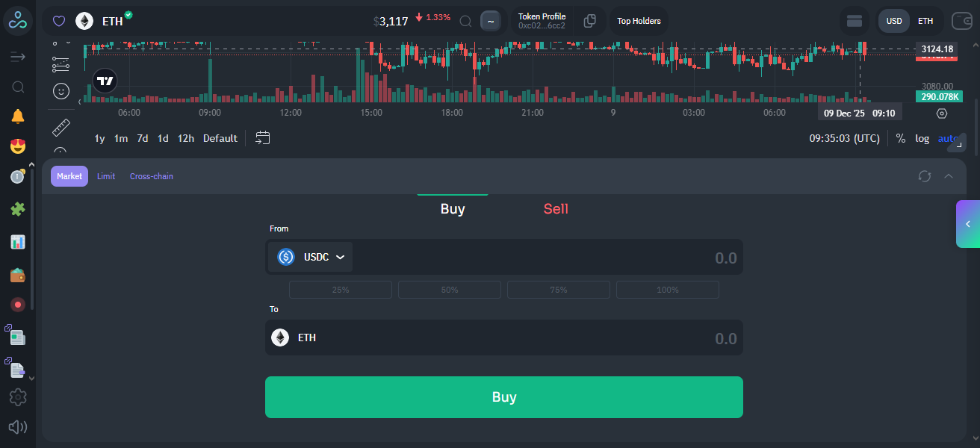Select the Limit order tab
Image resolution: width=980 pixels, height=448 pixels.
pos(105,176)
